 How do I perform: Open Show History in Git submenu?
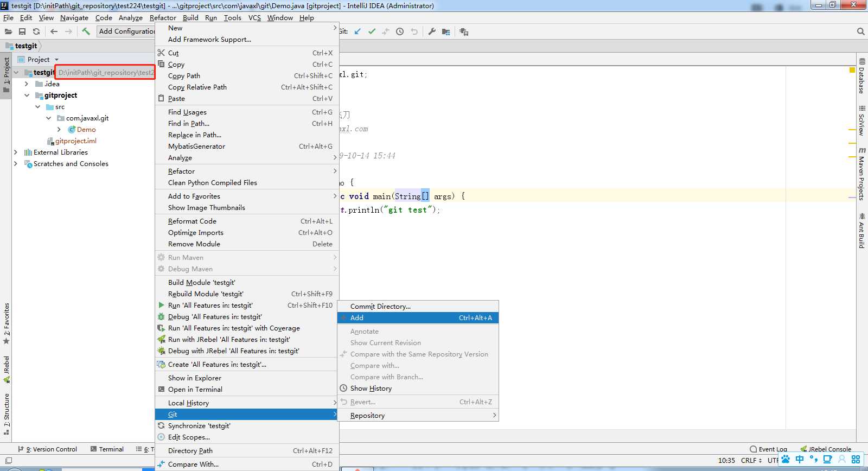[418, 388]
